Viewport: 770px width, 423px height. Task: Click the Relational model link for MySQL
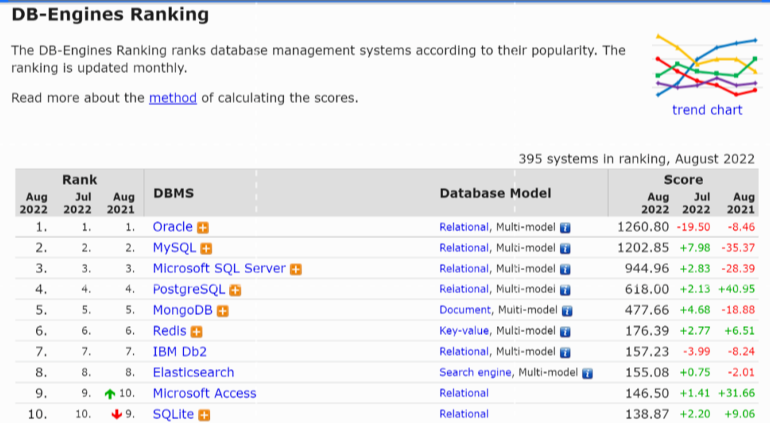click(x=464, y=248)
